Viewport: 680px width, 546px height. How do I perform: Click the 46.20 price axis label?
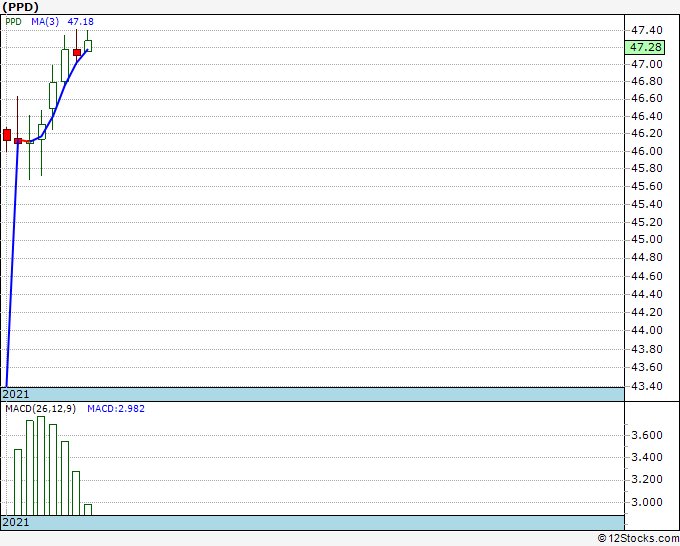646,133
